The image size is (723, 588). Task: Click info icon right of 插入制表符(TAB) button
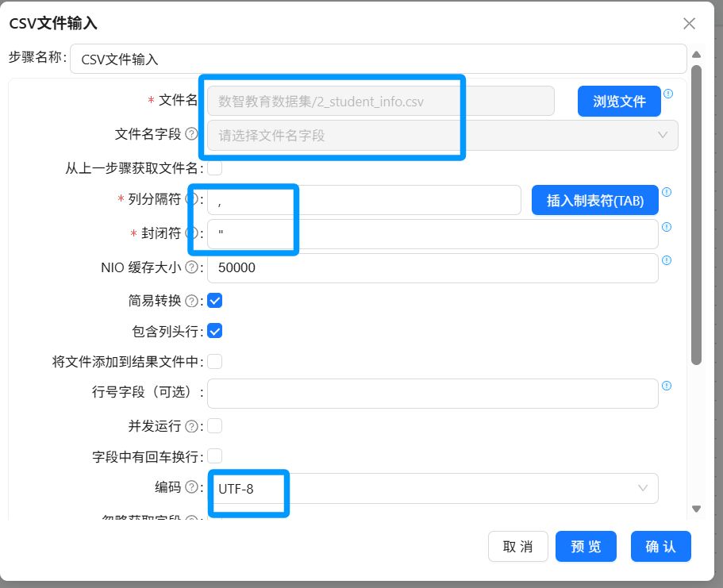667,192
